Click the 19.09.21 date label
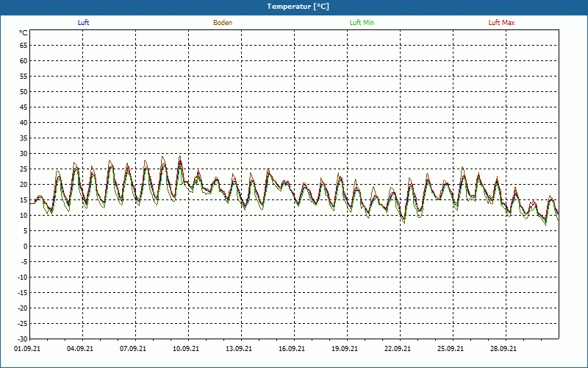This screenshot has height=368, width=588. (345, 349)
